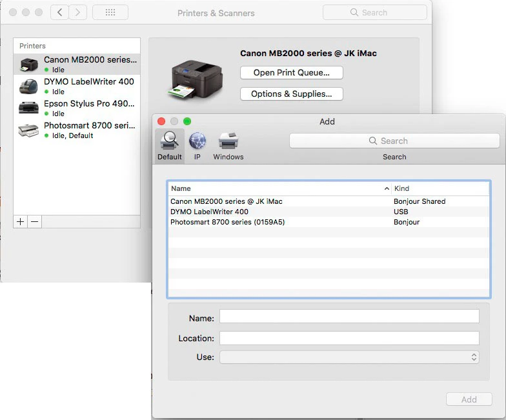
Task: Click search magnifier icon in Add window
Action: click(373, 141)
